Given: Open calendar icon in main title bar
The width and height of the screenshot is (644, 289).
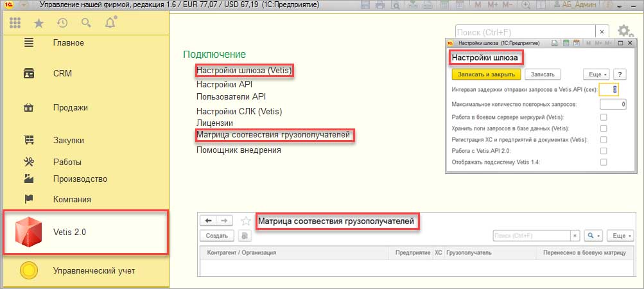Looking at the screenshot, I should click(460, 5).
